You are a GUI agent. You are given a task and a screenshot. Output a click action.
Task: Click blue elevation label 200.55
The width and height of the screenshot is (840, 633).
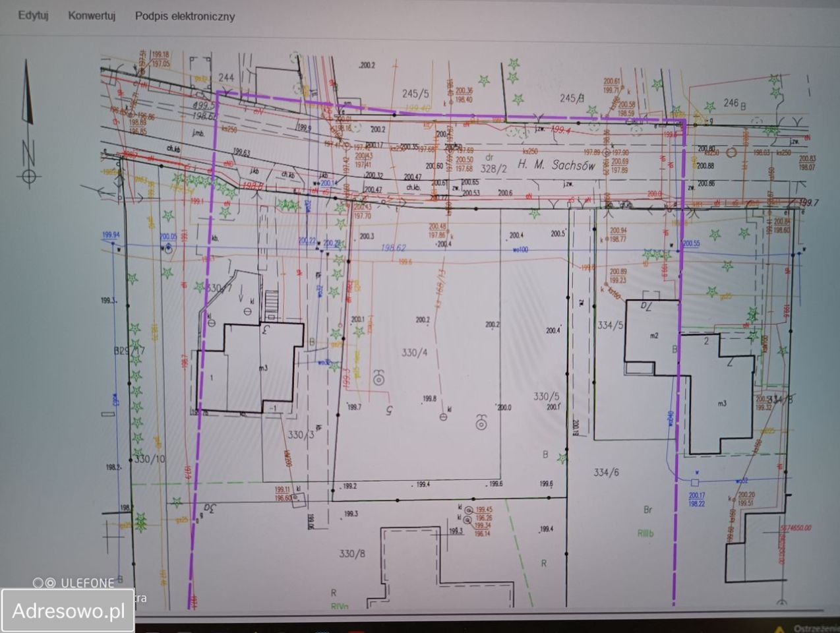click(x=691, y=244)
